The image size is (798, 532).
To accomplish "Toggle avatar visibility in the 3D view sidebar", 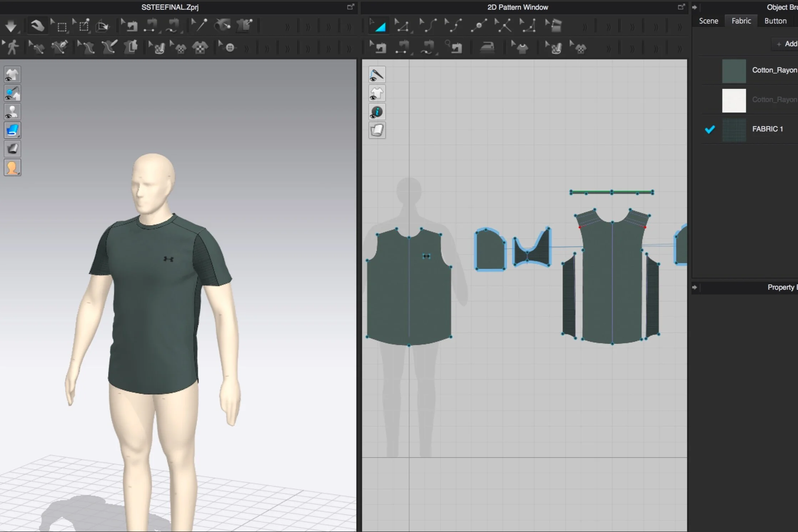I will pyautogui.click(x=12, y=112).
